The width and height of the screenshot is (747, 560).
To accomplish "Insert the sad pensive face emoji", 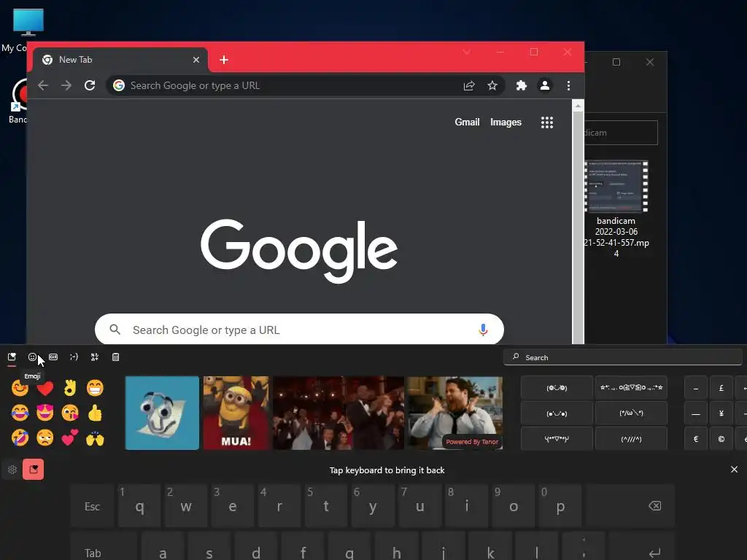I will pyautogui.click(x=44, y=437).
